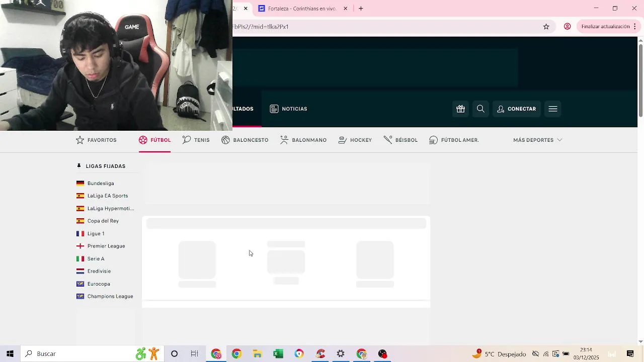Switch to the BALONMANO tab
This screenshot has width=644, height=362.
point(303,140)
